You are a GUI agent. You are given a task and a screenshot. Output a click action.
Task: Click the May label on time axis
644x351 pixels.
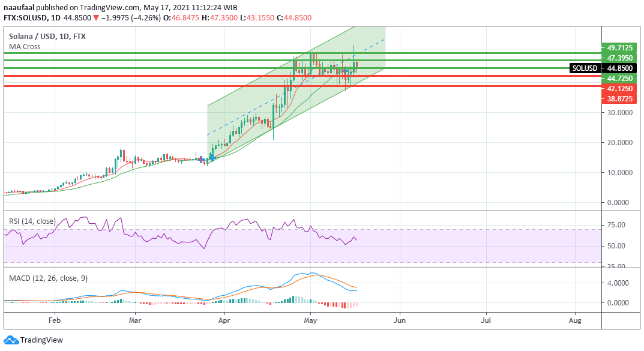310,320
